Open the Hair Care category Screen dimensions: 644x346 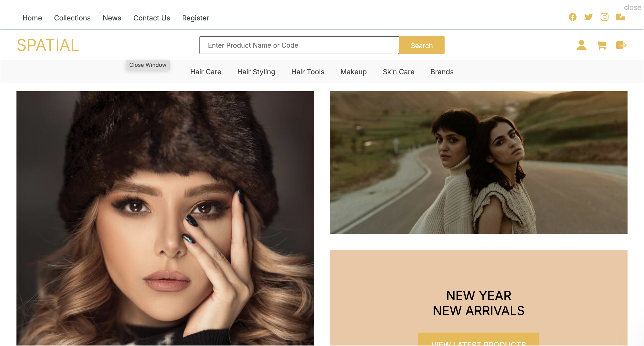tap(205, 72)
